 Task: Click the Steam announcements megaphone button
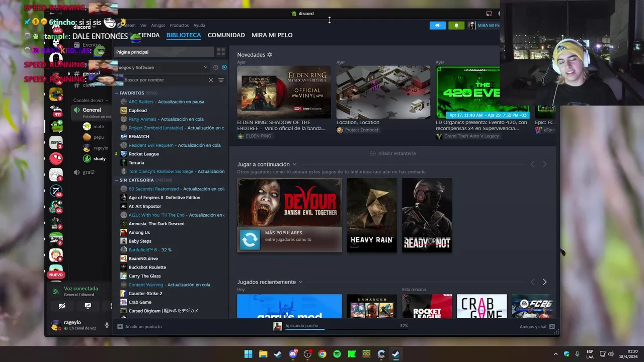(x=438, y=25)
